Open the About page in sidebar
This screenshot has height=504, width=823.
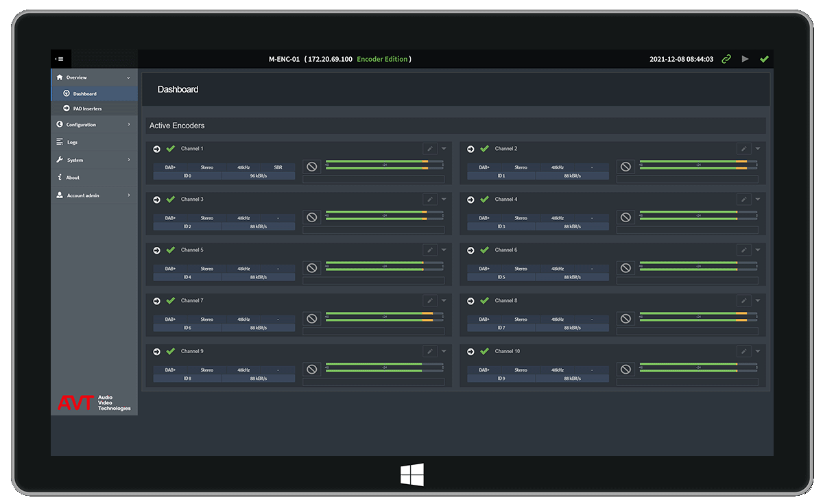[73, 178]
